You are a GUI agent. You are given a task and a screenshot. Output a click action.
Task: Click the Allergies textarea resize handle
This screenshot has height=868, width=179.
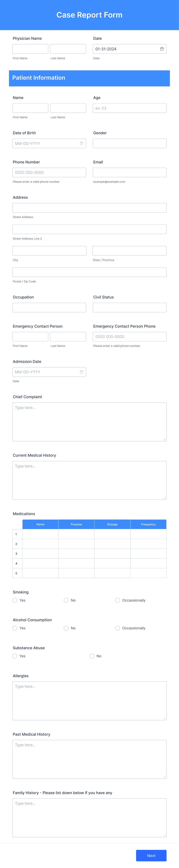[165, 718]
